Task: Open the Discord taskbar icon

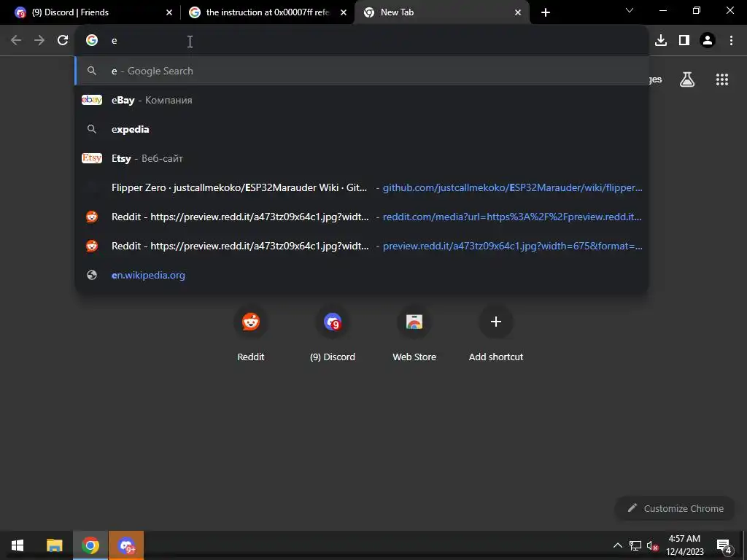Action: pos(126,545)
